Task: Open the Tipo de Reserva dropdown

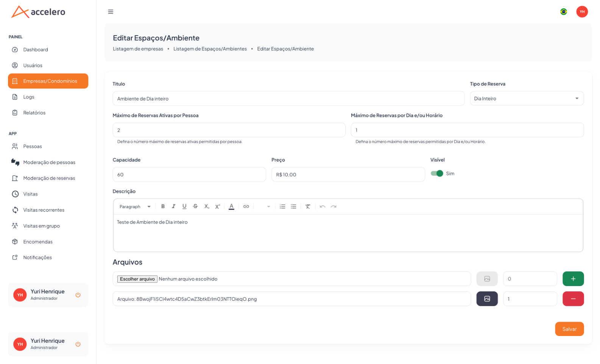Action: (x=527, y=98)
